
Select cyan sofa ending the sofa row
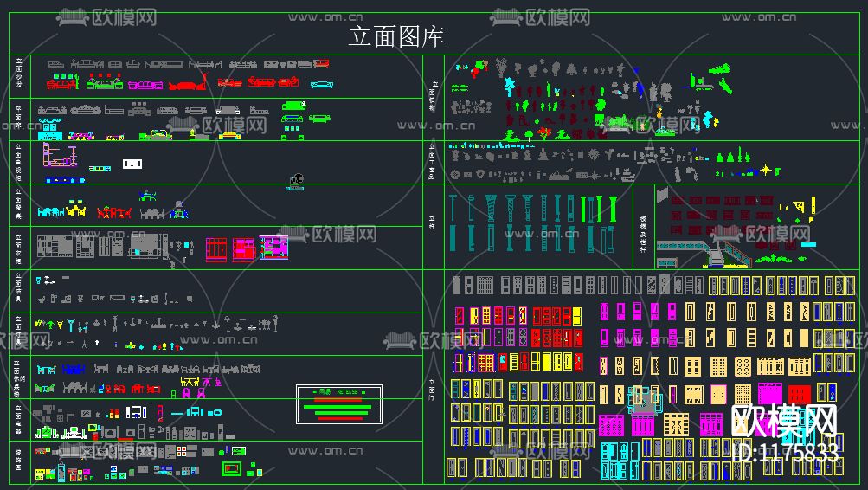click(322, 85)
